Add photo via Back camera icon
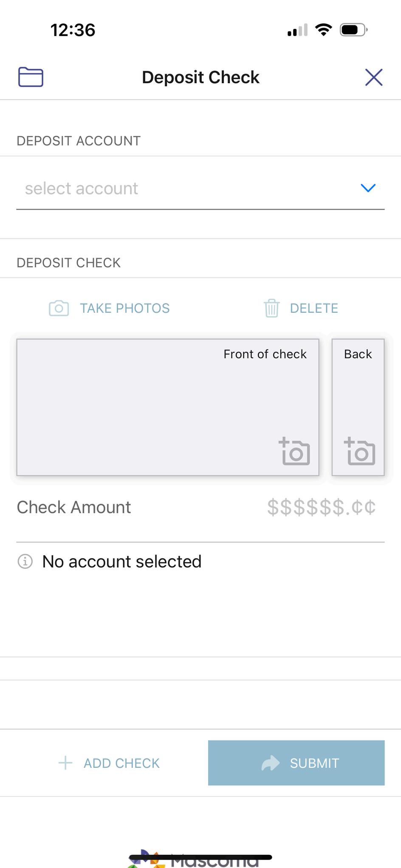 pos(359,451)
